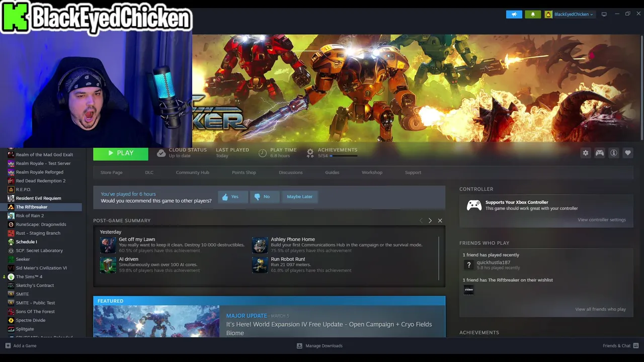
Task: Click the achievements 5/54 progress bar
Action: tap(344, 156)
